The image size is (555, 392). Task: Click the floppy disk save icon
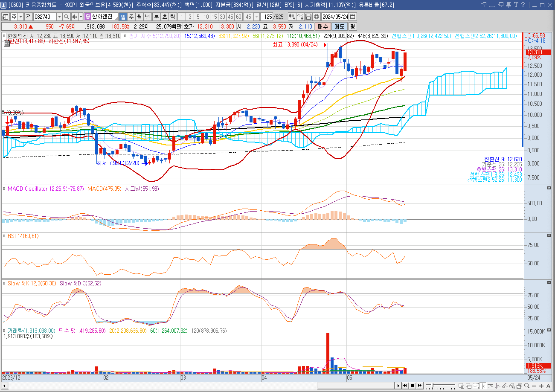click(x=308, y=17)
